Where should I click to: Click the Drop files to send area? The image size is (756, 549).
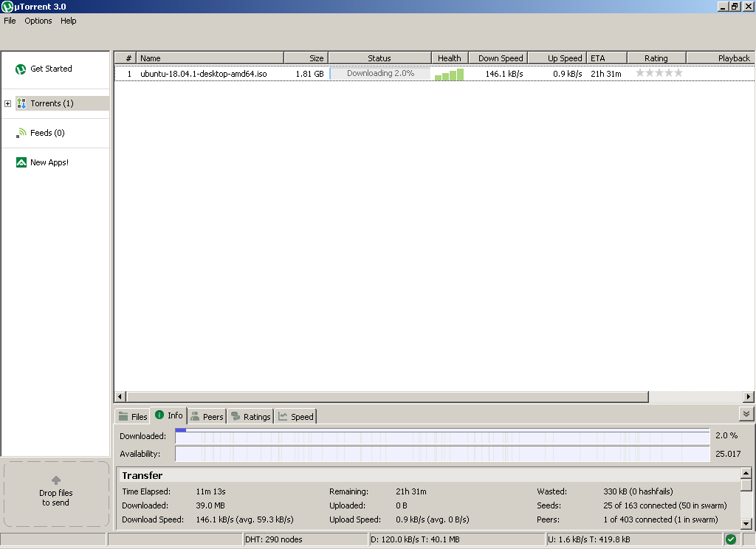tap(55, 493)
